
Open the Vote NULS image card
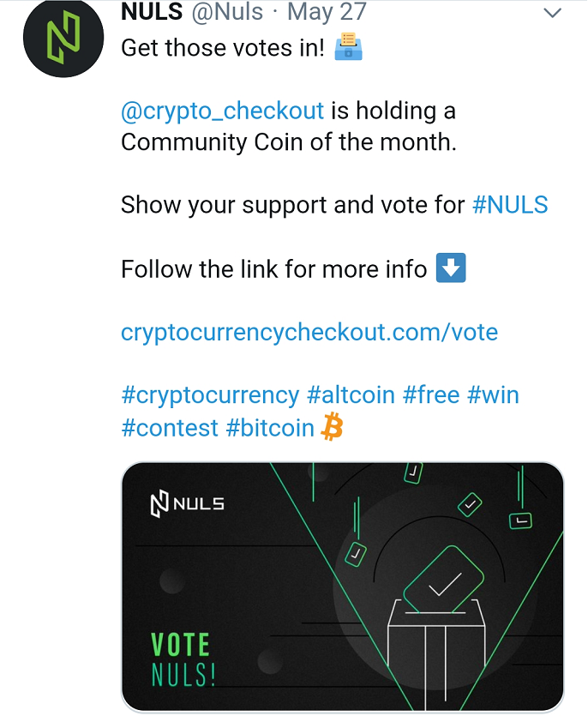pyautogui.click(x=343, y=587)
